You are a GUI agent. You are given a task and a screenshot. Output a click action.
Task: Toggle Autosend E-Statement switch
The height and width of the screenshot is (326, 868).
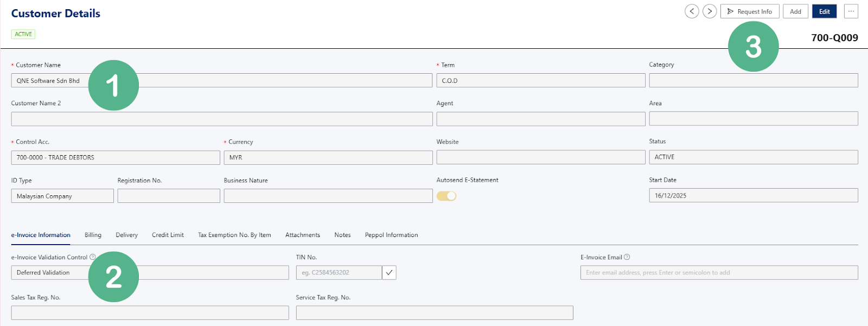(x=446, y=196)
